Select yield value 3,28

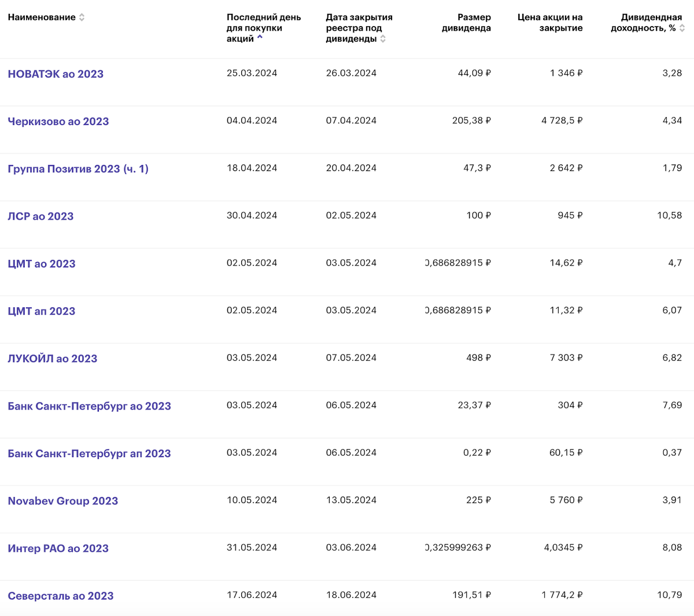point(672,73)
